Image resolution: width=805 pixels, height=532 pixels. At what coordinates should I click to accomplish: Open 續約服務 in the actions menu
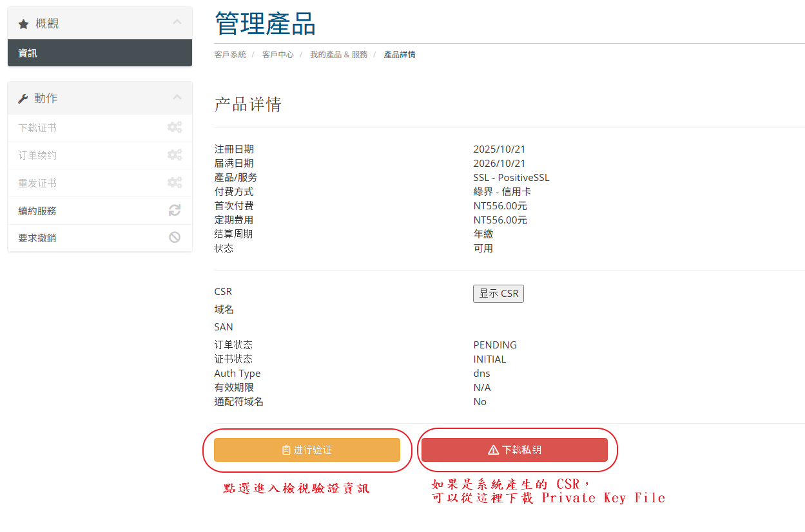pos(37,211)
